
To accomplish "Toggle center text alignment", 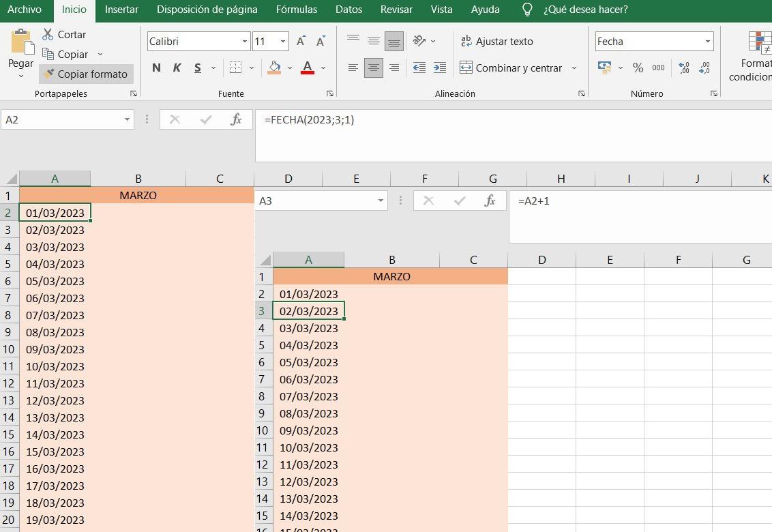I will (372, 68).
